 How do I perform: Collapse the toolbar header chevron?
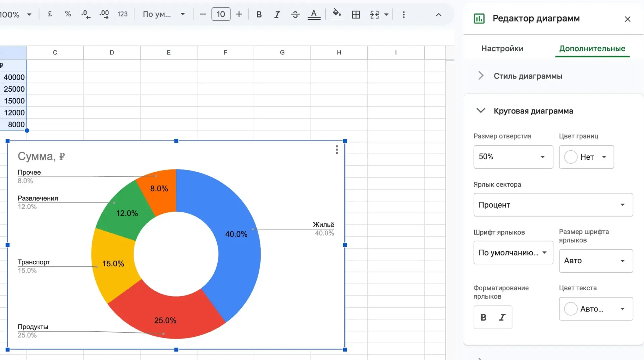point(439,14)
